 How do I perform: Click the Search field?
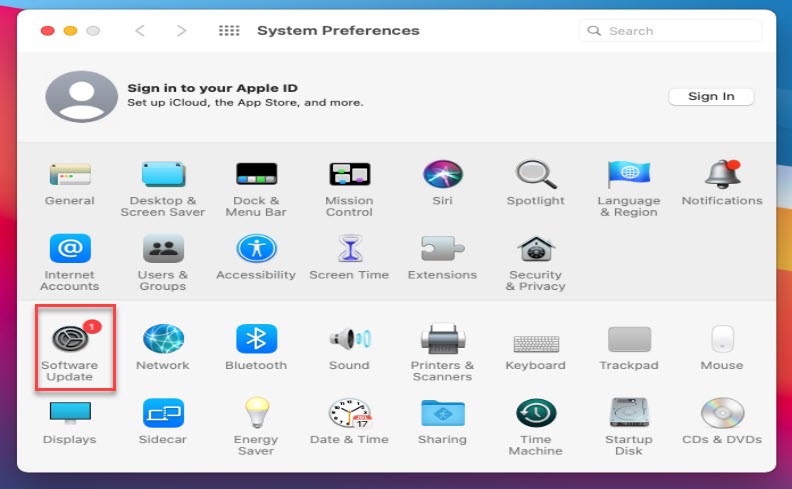point(670,31)
